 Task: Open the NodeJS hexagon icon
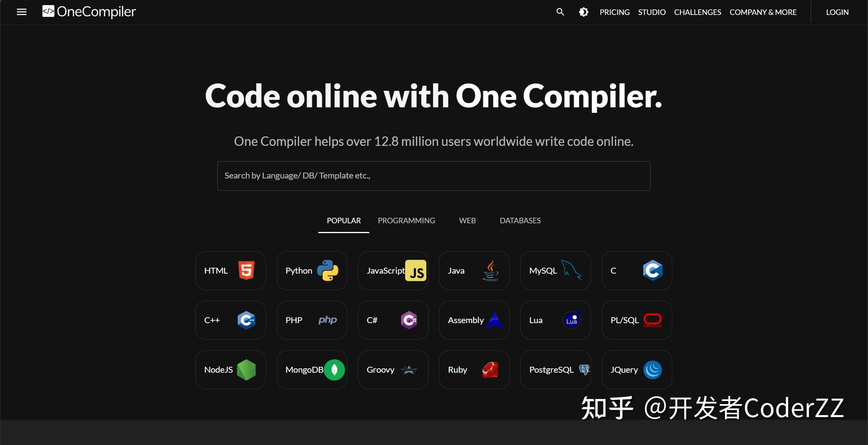point(247,370)
